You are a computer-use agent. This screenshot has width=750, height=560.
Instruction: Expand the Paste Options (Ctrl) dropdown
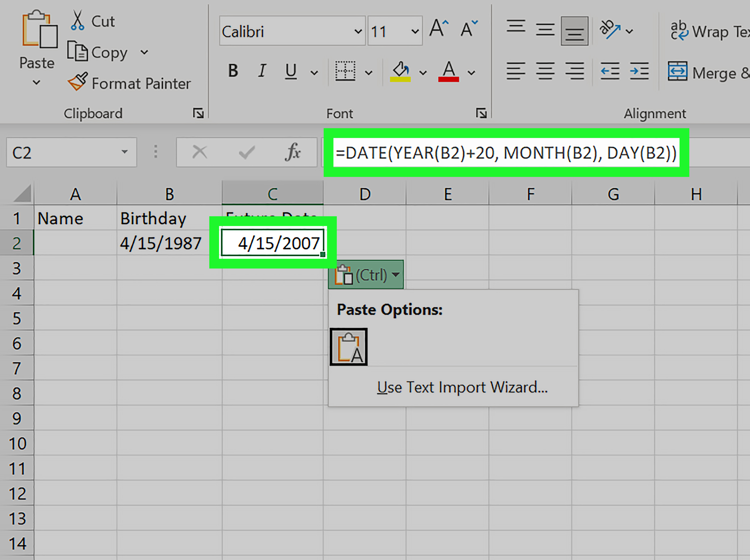[x=395, y=275]
